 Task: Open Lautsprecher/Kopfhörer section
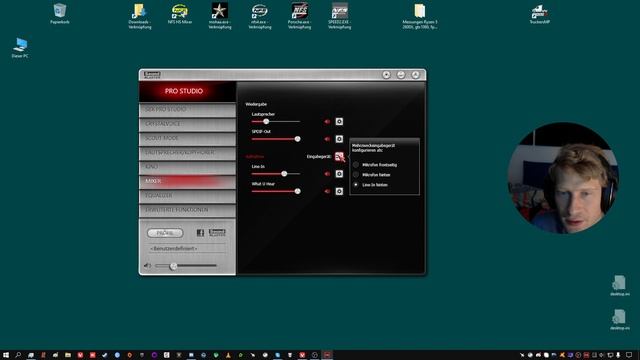(187, 153)
